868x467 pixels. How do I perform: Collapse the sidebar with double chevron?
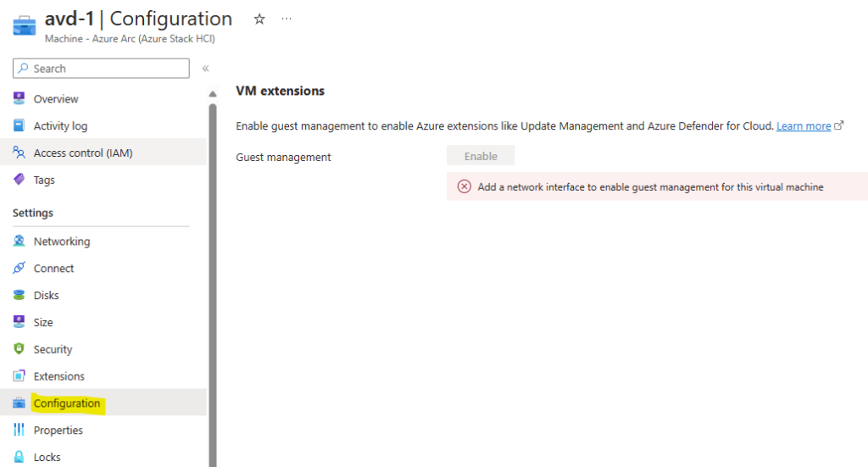(205, 69)
